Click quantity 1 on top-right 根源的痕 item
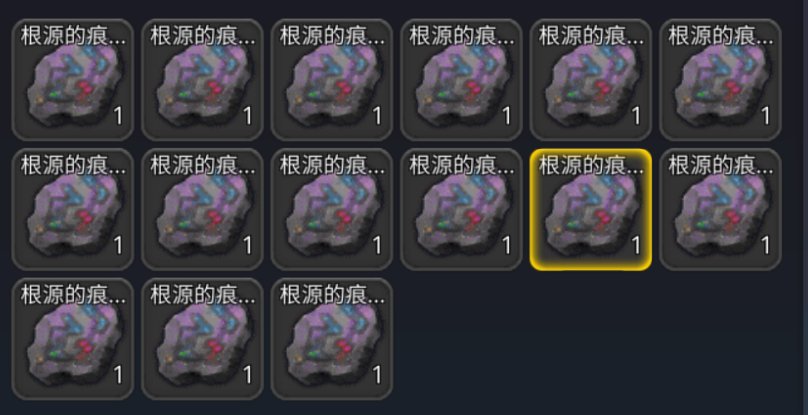 pyautogui.click(x=766, y=116)
